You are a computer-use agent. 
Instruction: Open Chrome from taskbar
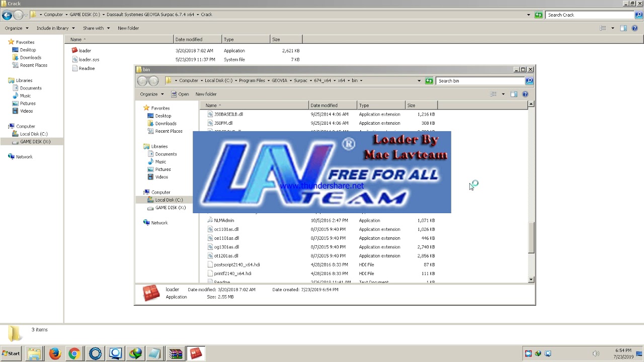tap(74, 354)
